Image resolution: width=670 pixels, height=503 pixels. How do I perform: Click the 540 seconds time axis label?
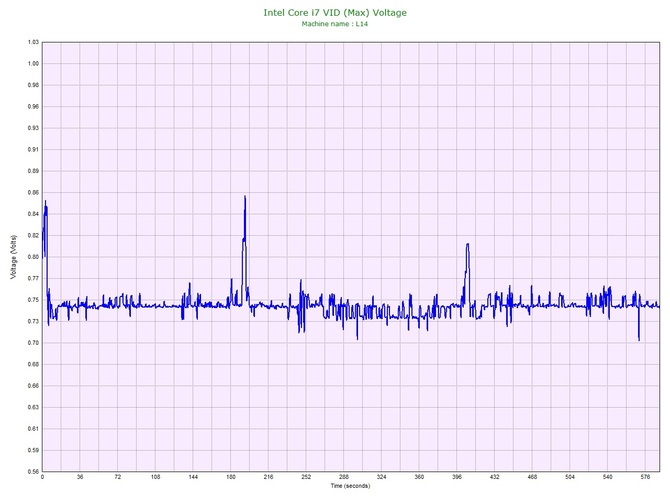click(608, 477)
